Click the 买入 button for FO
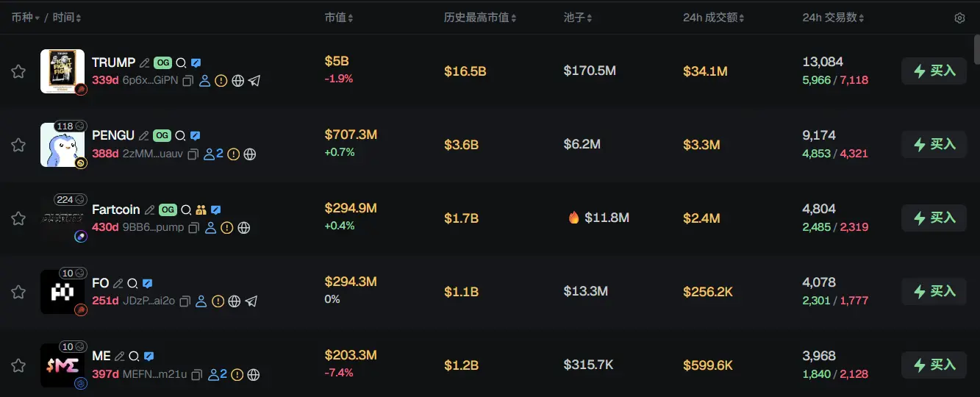Image resolution: width=980 pixels, height=397 pixels. (x=934, y=292)
